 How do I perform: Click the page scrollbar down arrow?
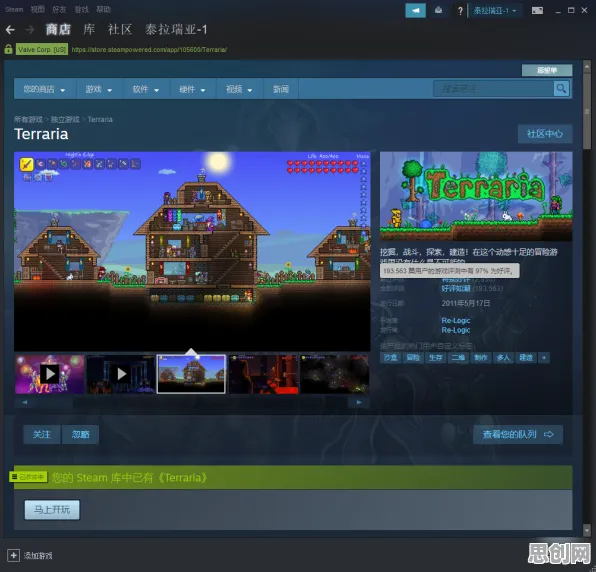(587, 529)
